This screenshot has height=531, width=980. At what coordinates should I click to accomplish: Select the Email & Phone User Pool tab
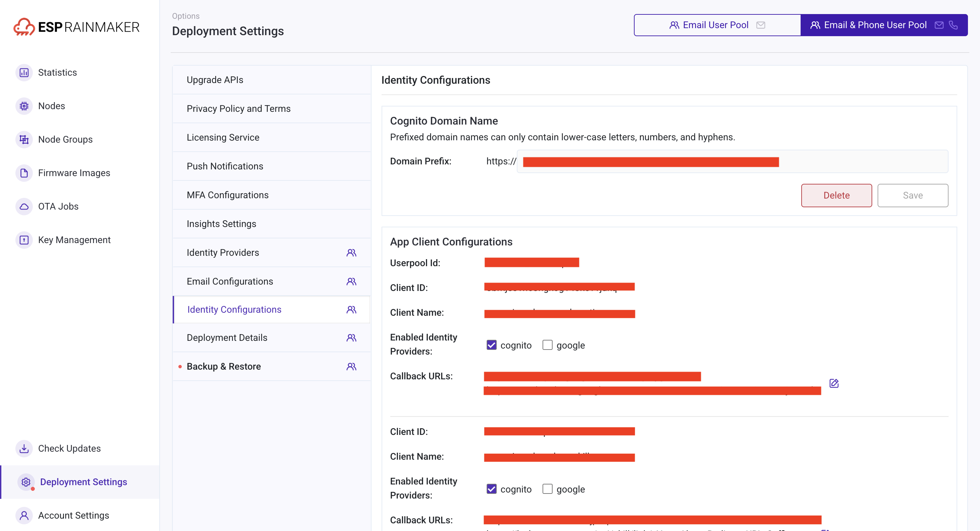[884, 25]
